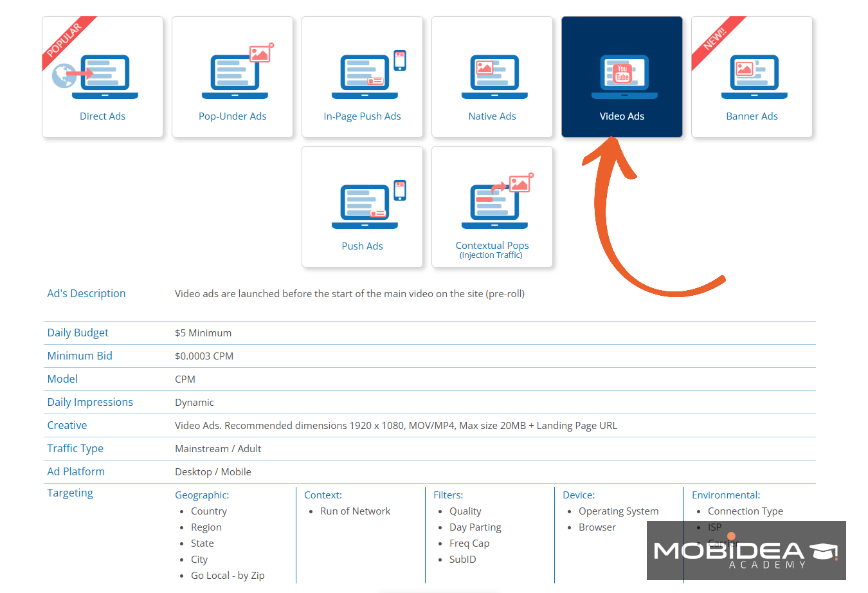This screenshot has width=868, height=593.
Task: Click the SubID filter item
Action: point(463,560)
